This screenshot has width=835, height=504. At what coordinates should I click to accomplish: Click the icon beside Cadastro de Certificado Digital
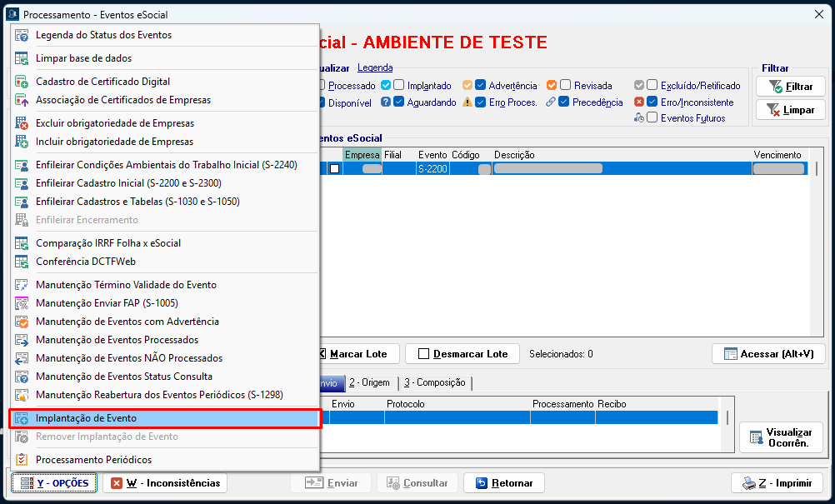(22, 82)
